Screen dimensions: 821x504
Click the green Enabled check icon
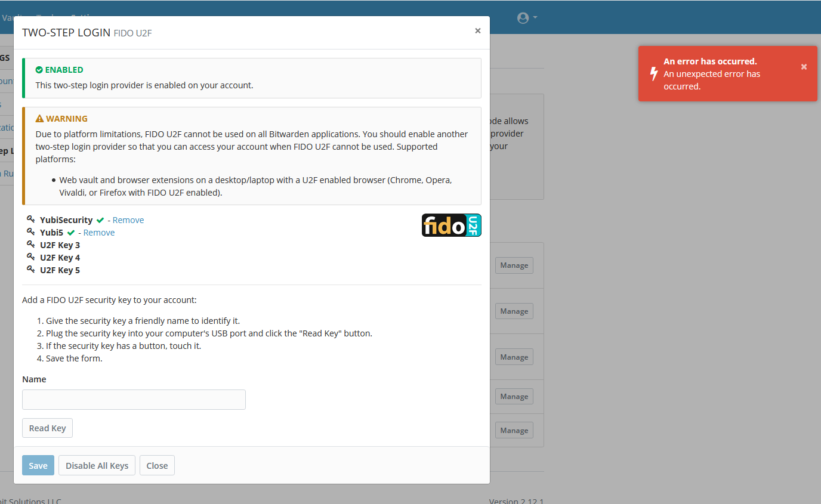[39, 70]
